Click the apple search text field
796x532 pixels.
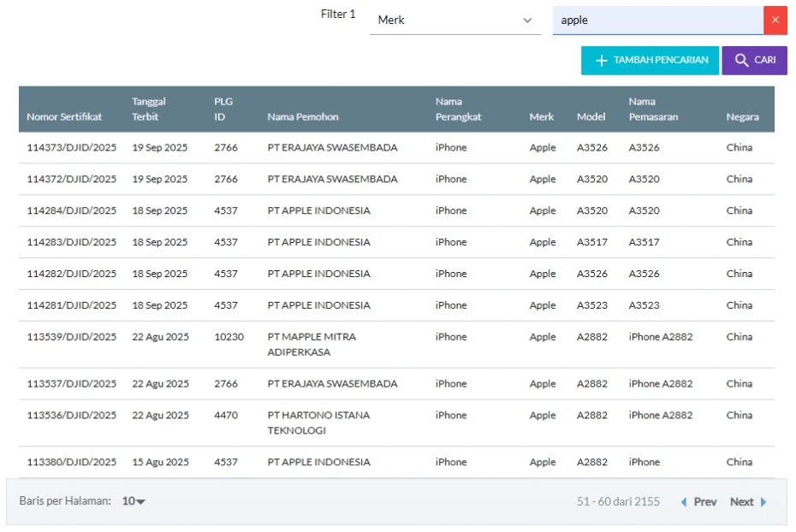pyautogui.click(x=656, y=21)
